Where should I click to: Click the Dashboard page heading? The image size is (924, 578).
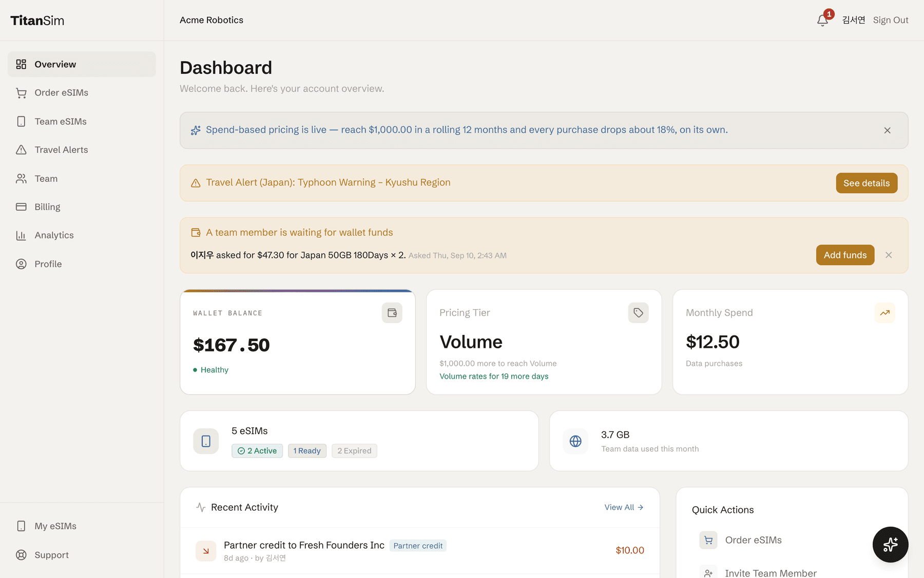click(226, 68)
